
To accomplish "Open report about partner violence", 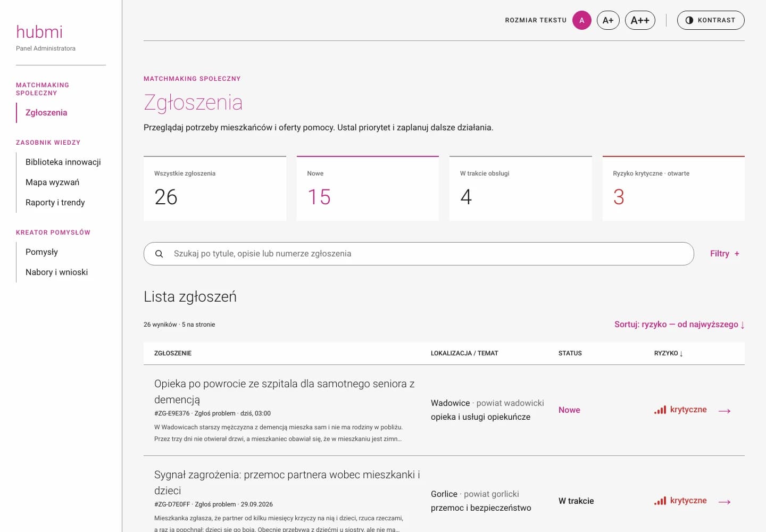I will point(287,483).
